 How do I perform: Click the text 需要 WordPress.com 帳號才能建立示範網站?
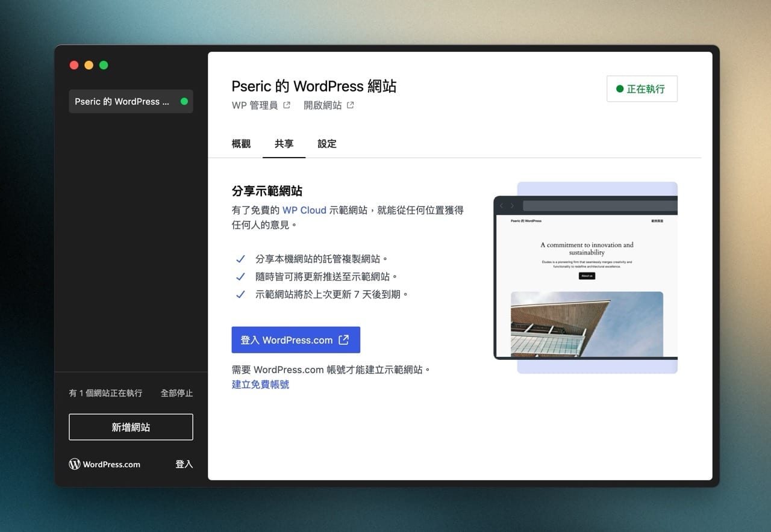(x=331, y=370)
